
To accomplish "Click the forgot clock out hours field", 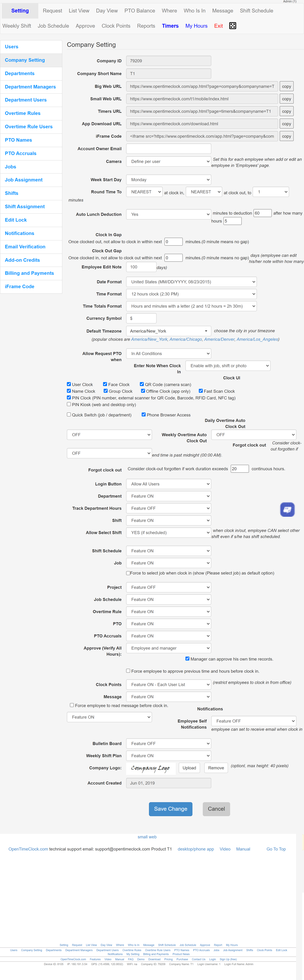I will click(x=240, y=469).
